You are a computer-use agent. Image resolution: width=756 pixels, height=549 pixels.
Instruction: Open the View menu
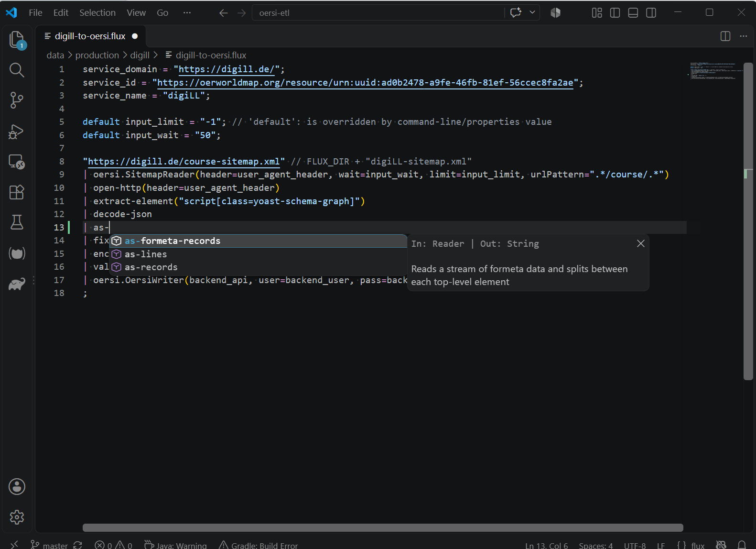[x=136, y=13]
